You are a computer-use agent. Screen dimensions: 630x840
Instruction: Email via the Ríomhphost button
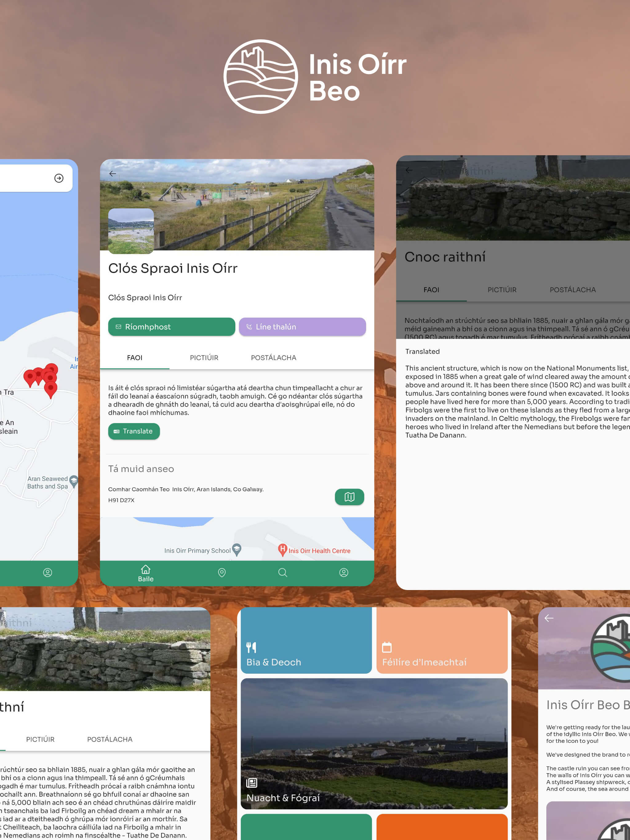coord(171,327)
